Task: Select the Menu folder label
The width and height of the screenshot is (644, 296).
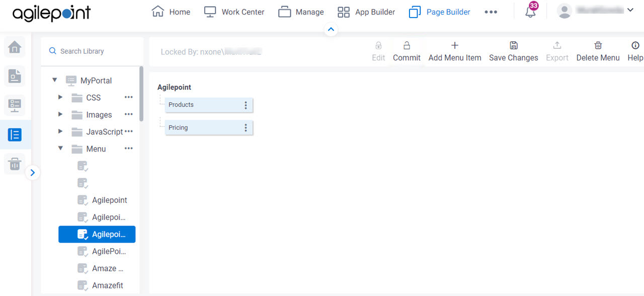Action: 96,149
